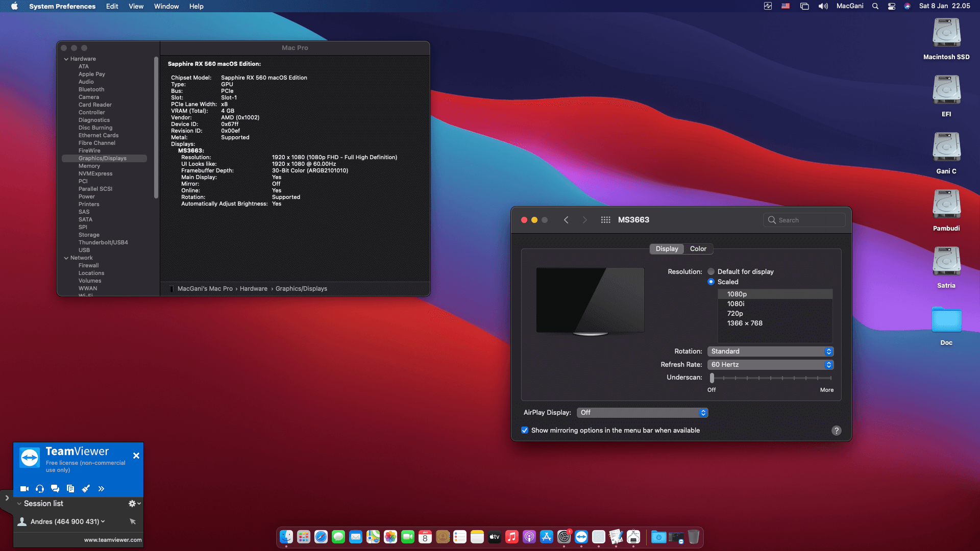This screenshot has width=980, height=551.
Task: Open the Session list settings gear
Action: click(x=132, y=503)
